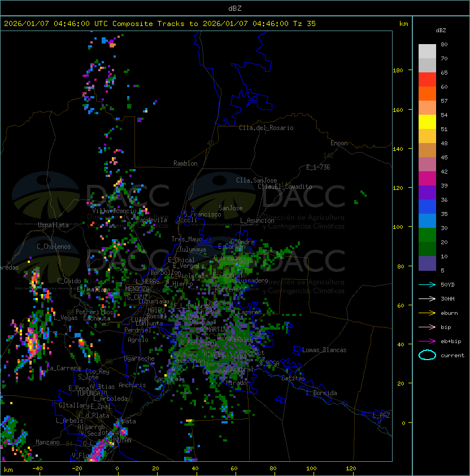Click the 'Capdevila' map label
This screenshot has height=476, width=470.
(x=151, y=220)
